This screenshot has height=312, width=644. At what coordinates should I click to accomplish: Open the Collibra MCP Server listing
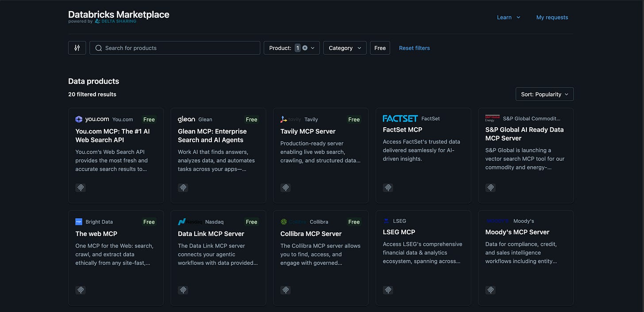[x=311, y=234]
